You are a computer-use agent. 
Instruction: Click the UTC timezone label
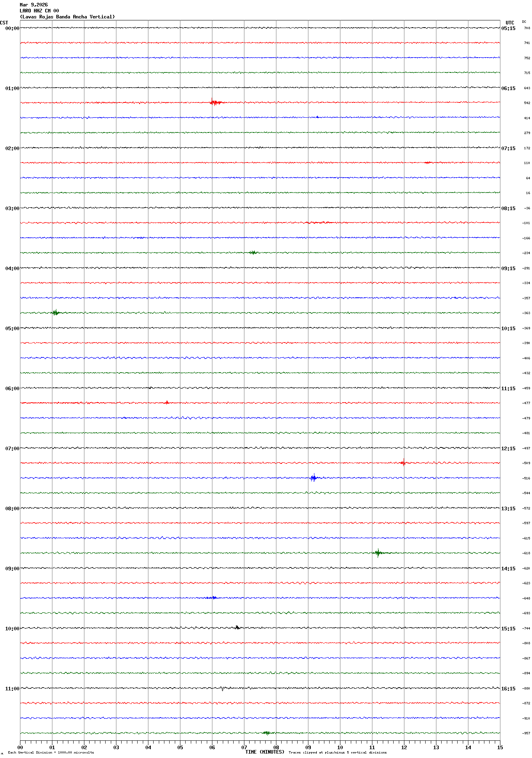click(x=510, y=23)
